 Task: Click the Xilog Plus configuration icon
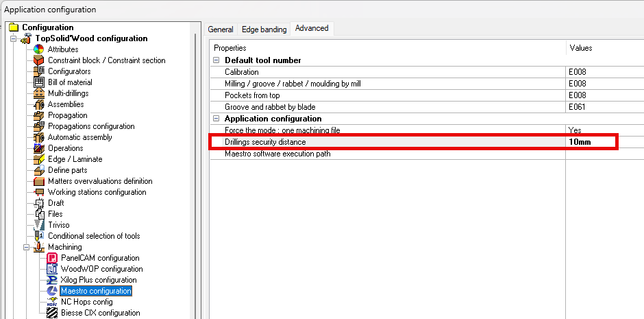coord(52,280)
